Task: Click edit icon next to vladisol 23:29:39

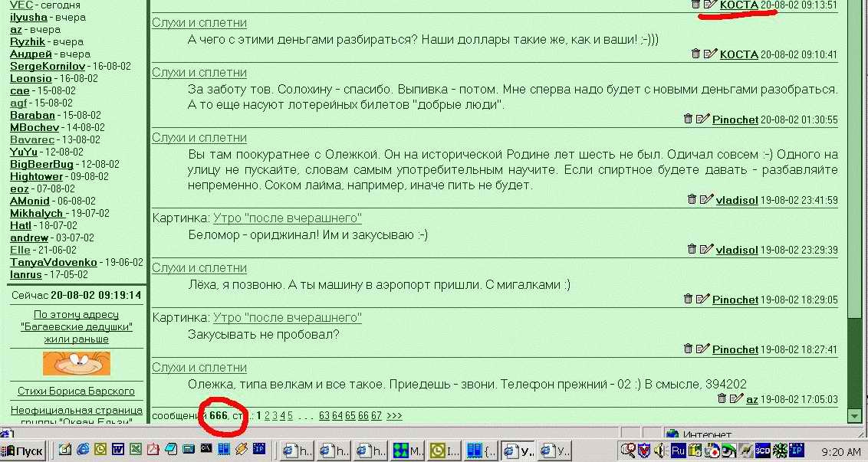Action: pos(706,249)
